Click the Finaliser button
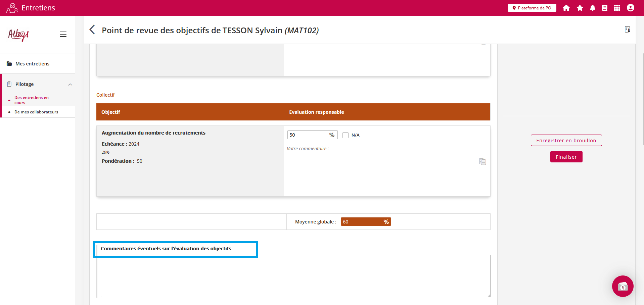Screen dimensions: 644x305 pyautogui.click(x=566, y=157)
